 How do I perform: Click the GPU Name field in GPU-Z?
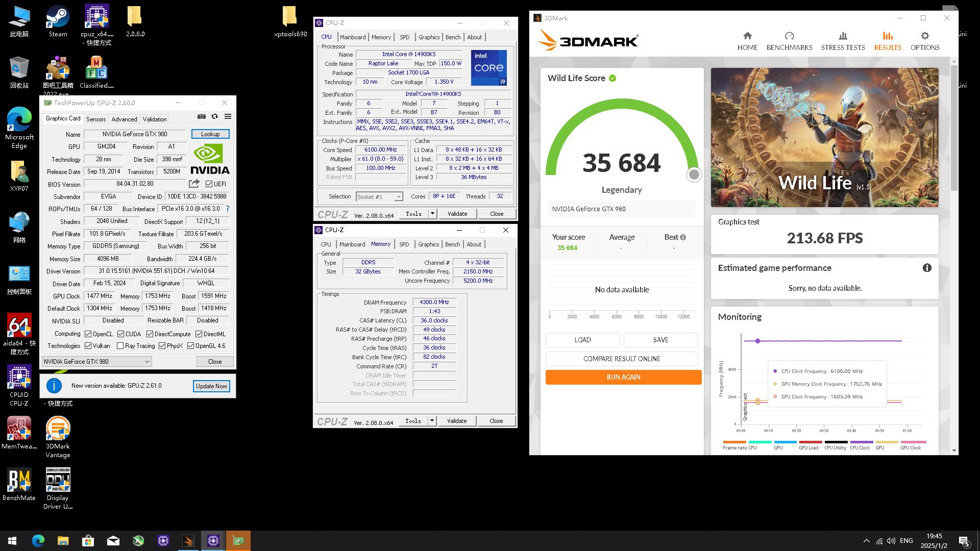tap(135, 134)
